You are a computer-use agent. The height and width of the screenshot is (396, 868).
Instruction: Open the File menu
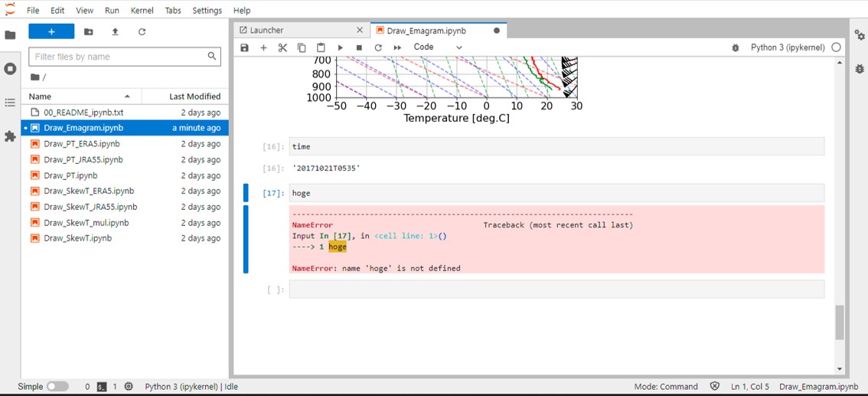[33, 11]
